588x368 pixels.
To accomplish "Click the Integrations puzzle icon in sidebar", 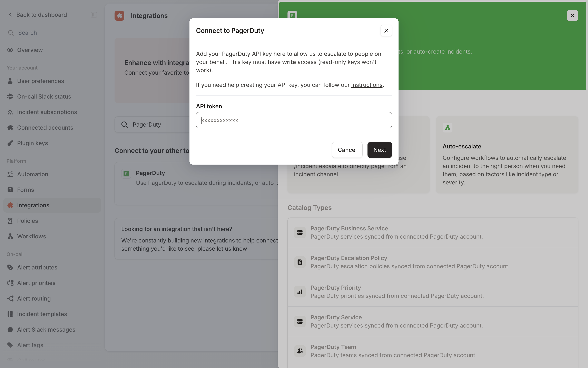I will [10, 205].
